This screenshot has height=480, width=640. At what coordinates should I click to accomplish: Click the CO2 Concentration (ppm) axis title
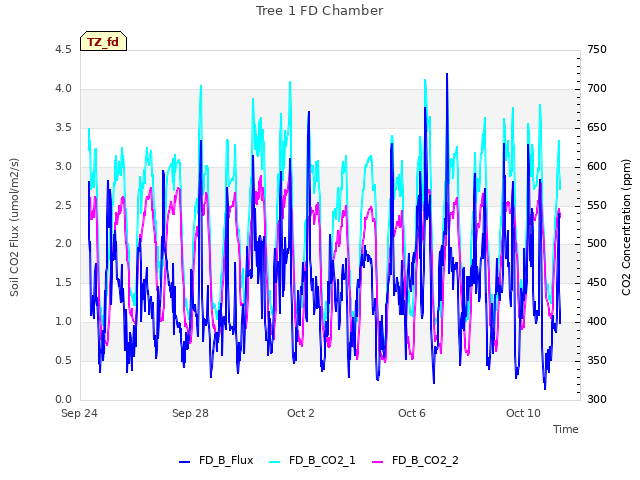point(626,227)
